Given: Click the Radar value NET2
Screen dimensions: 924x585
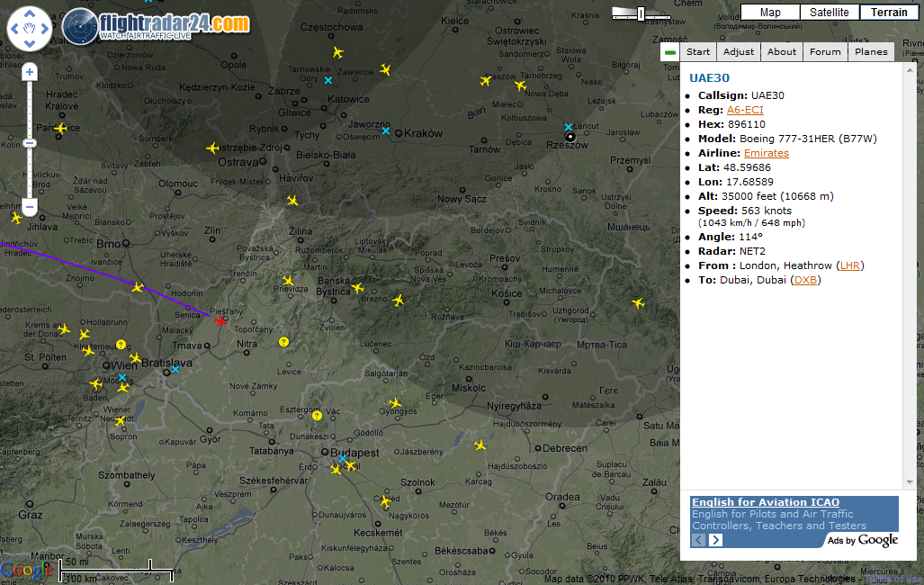Looking at the screenshot, I should point(752,251).
